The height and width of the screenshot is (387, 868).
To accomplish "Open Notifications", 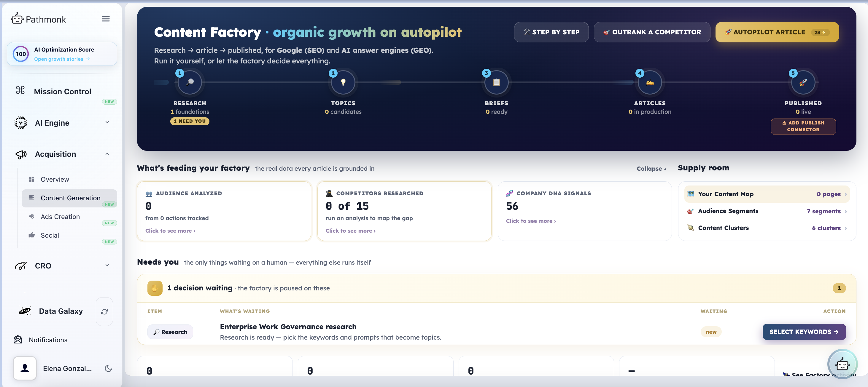I will click(x=48, y=340).
